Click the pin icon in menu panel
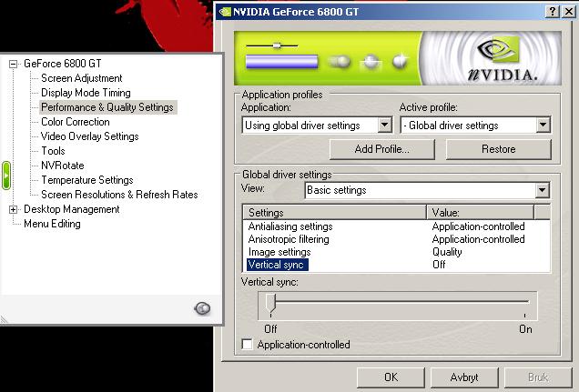This screenshot has width=579, height=392. point(202,308)
